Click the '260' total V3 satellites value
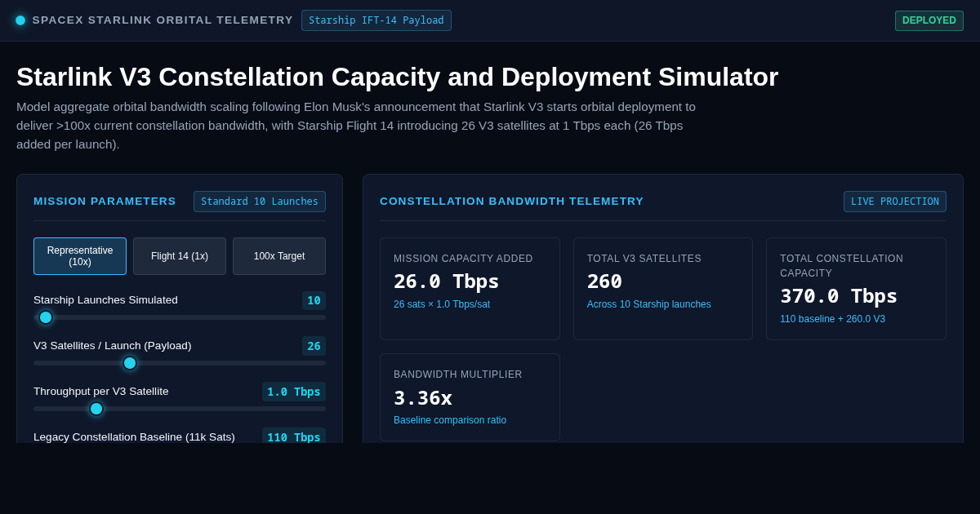This screenshot has width=980, height=514. point(604,281)
